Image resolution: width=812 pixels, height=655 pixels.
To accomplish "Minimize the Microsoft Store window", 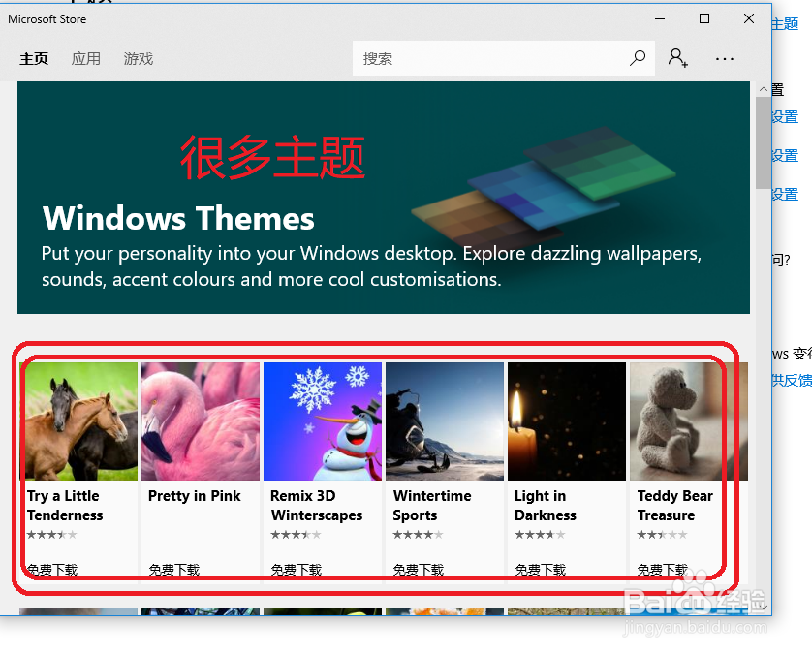I will (x=660, y=18).
